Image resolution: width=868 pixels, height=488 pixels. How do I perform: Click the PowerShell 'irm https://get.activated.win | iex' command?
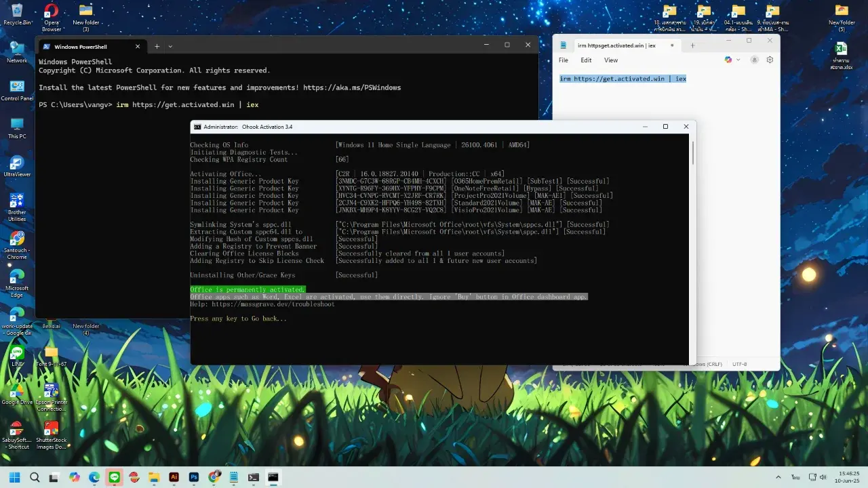(187, 104)
